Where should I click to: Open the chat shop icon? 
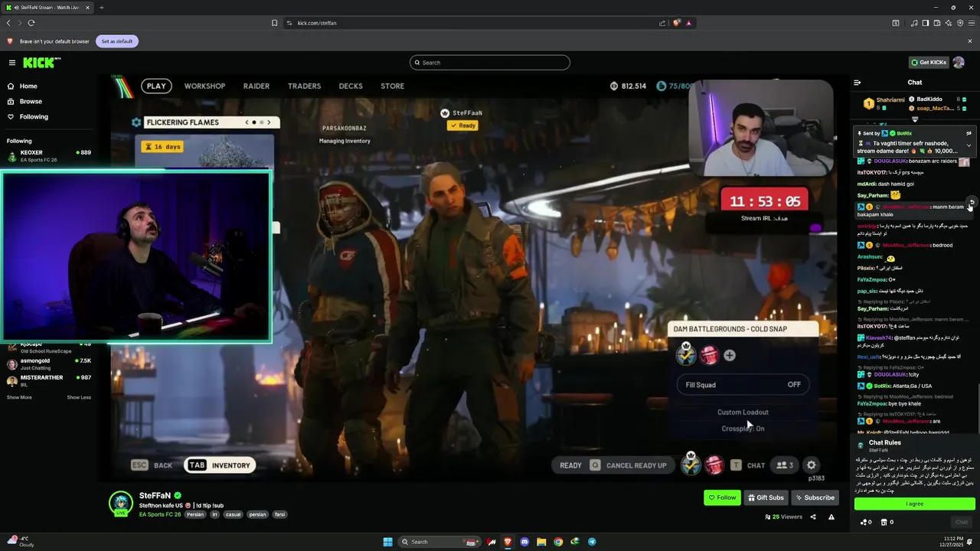pyautogui.click(x=887, y=523)
